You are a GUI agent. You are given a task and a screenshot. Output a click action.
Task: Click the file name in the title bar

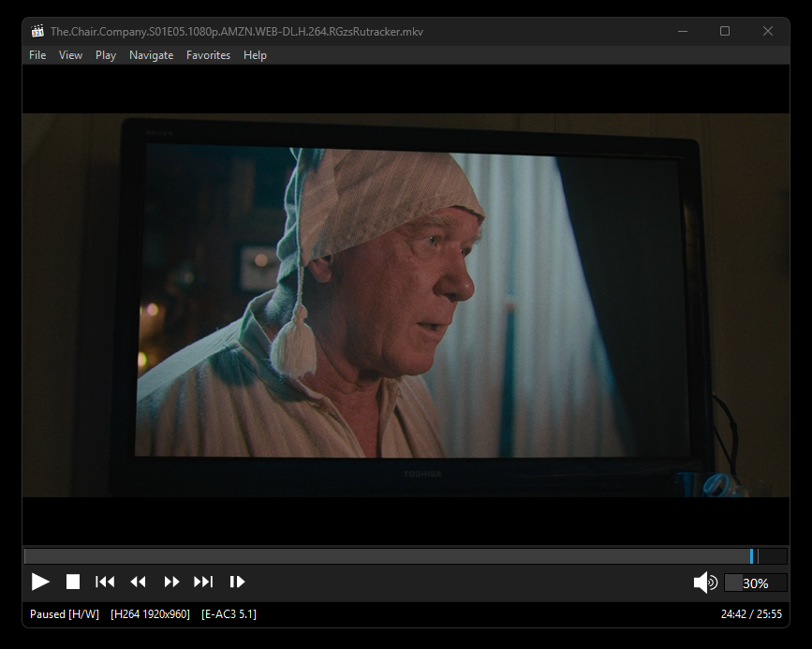[x=237, y=32]
